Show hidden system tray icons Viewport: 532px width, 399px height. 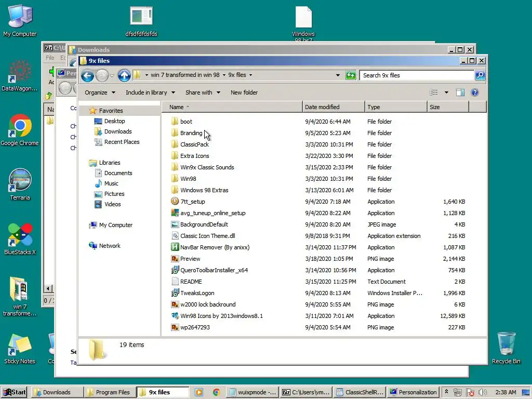446,392
